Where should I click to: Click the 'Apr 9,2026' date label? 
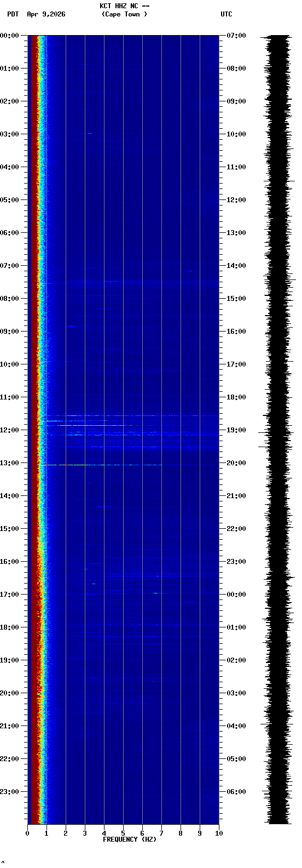click(46, 14)
